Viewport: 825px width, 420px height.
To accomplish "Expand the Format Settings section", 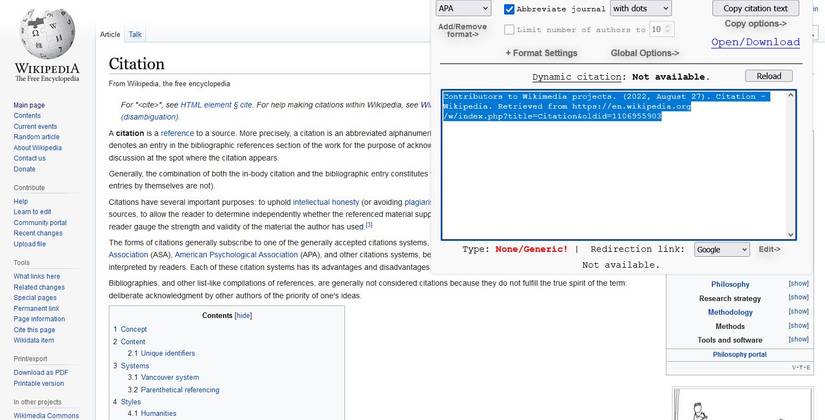I will point(541,53).
